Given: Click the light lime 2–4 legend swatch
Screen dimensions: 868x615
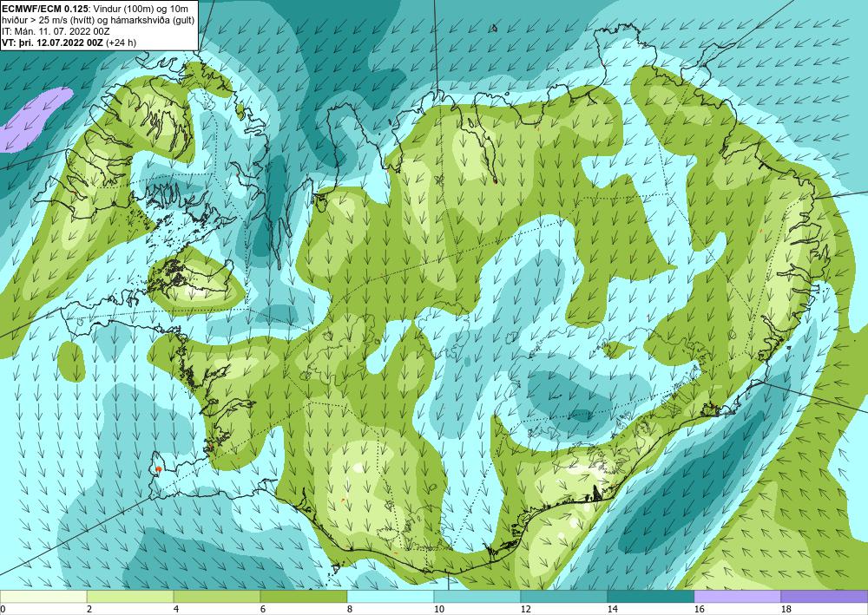Looking at the screenshot, I should point(130,597).
